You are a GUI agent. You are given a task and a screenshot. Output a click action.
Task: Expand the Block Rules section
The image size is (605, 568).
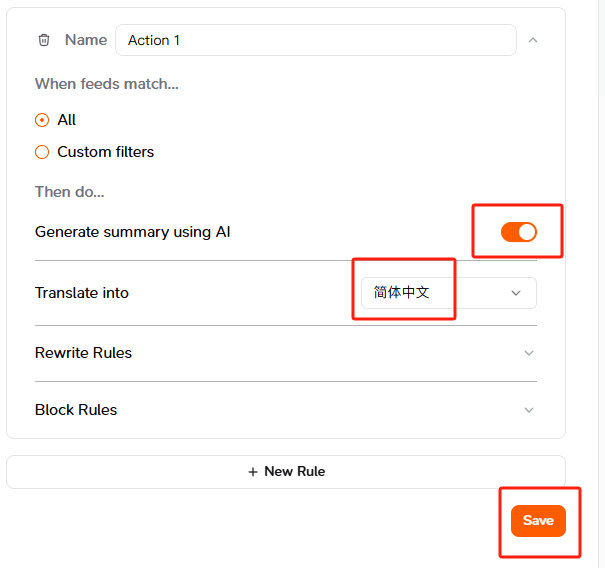click(x=286, y=410)
